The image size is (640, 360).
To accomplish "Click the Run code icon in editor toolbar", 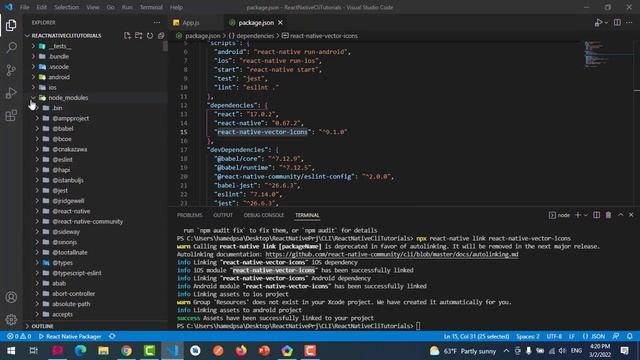I will pyautogui.click(x=598, y=22).
